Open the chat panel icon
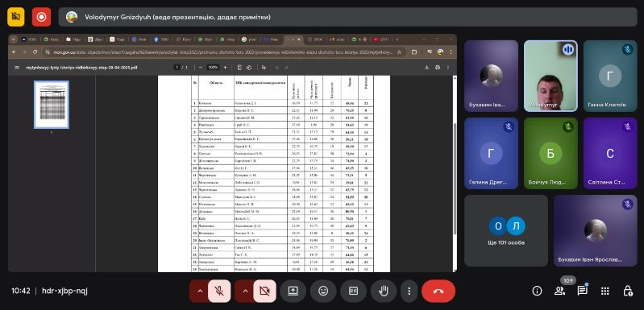 [582, 291]
